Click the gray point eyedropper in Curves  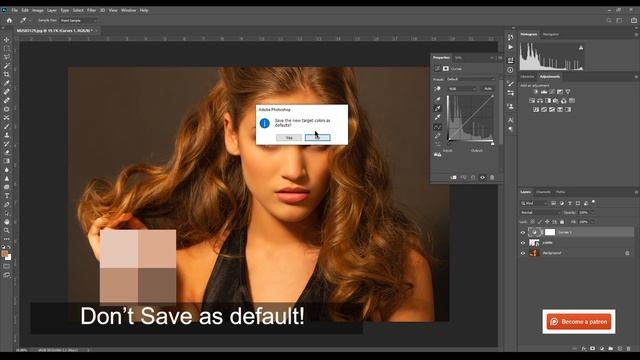tap(438, 108)
